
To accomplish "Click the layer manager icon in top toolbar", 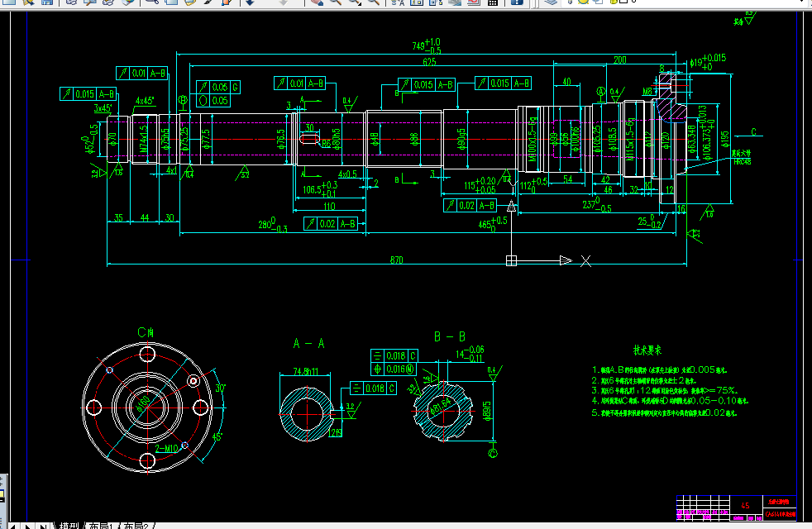I will pos(551,2).
